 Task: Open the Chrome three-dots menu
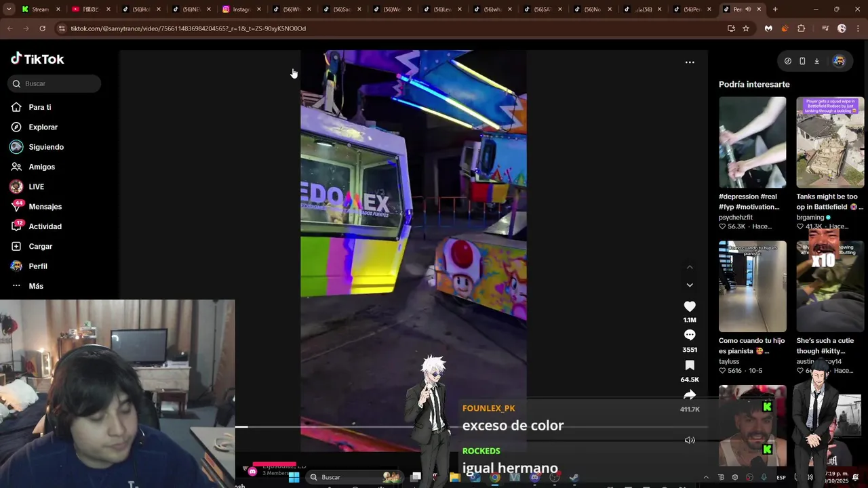[x=858, y=28]
